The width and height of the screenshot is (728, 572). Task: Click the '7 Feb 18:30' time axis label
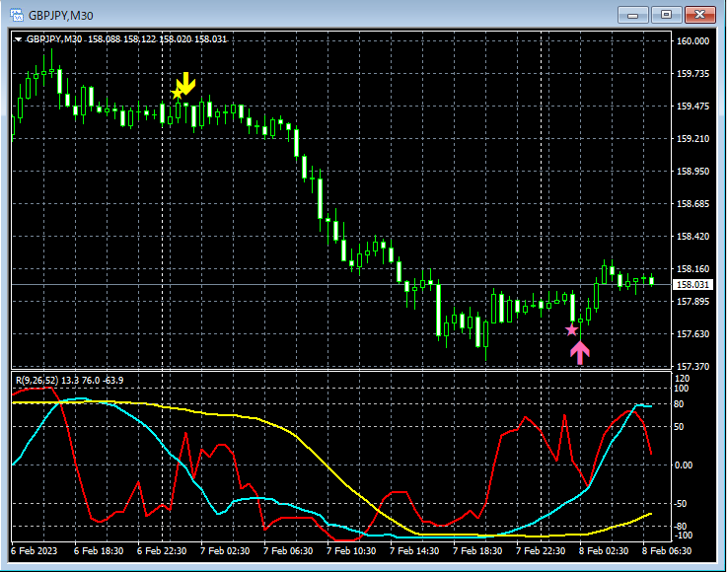click(x=477, y=550)
